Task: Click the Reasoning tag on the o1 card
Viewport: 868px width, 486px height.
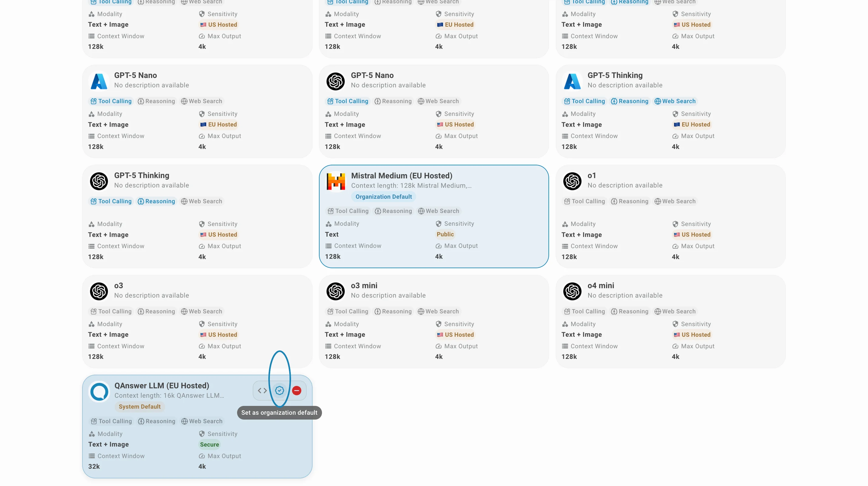Action: (629, 201)
